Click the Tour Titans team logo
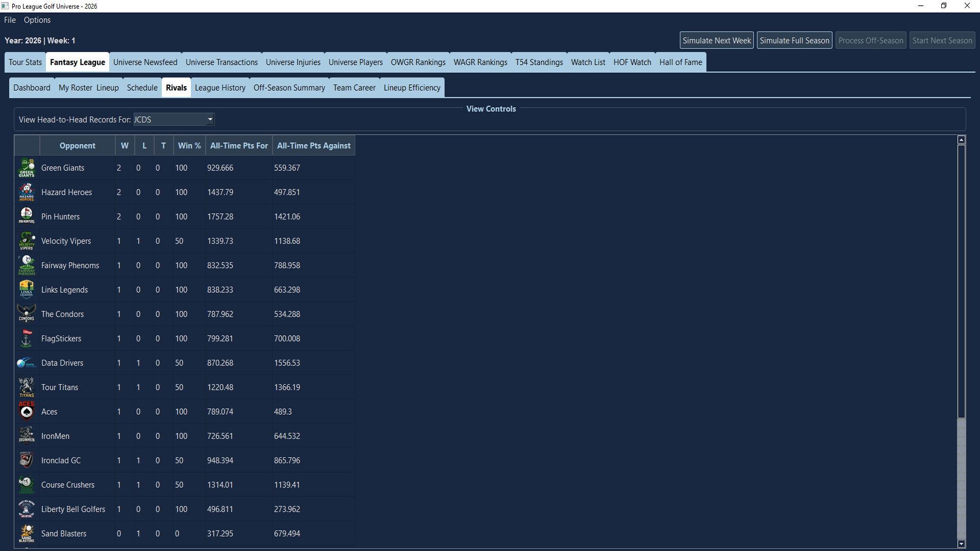 coord(27,387)
